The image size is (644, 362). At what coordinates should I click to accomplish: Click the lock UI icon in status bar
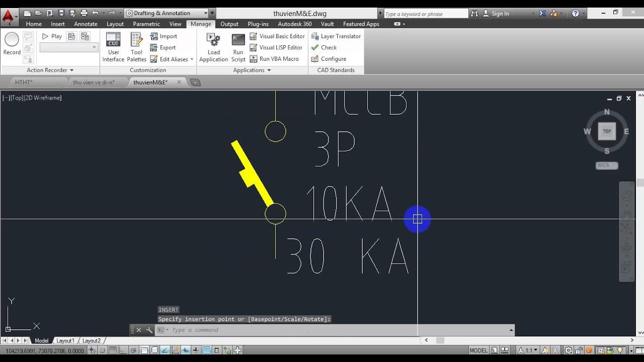click(x=579, y=350)
